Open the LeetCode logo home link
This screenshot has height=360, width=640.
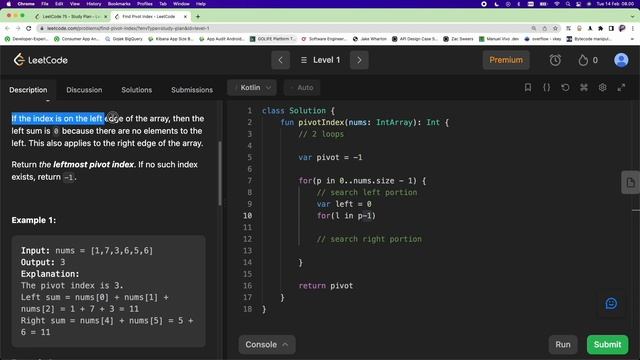pyautogui.click(x=40, y=60)
